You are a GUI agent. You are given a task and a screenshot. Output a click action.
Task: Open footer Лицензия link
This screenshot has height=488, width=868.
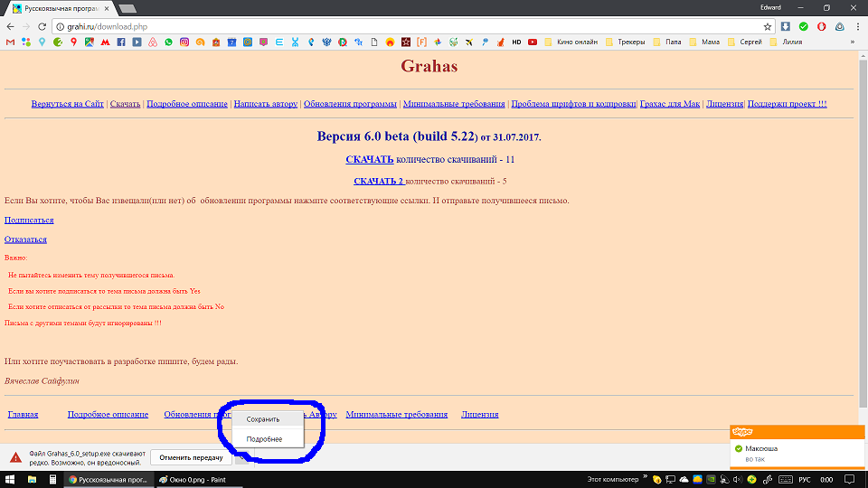(x=480, y=415)
